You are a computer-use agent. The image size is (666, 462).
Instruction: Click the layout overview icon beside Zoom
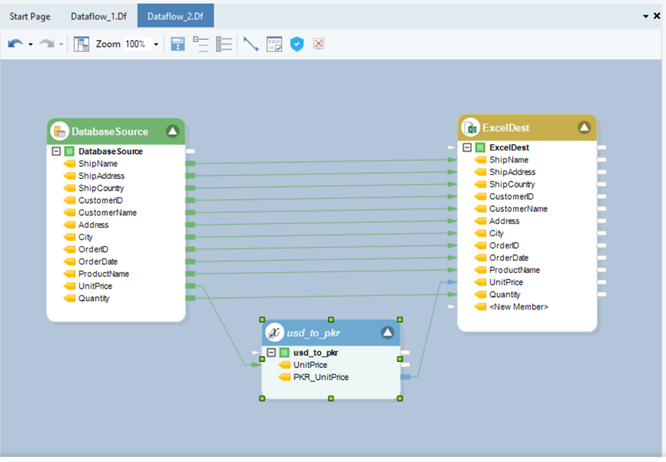(x=82, y=45)
